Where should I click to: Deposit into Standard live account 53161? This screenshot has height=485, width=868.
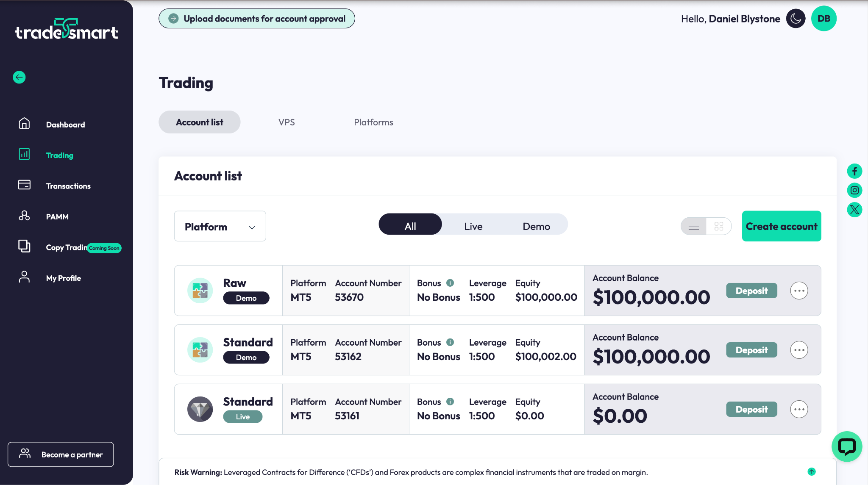[751, 409]
